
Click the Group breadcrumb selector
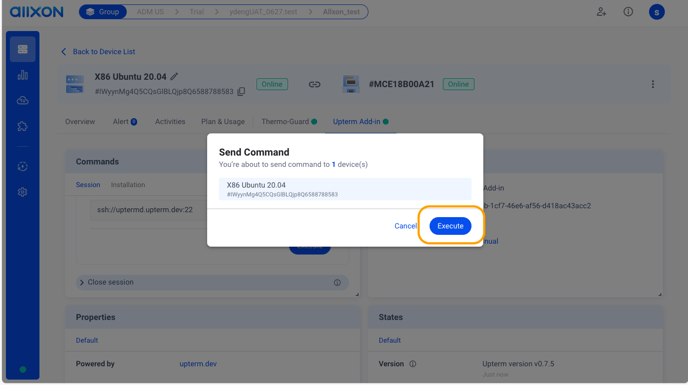coord(103,12)
